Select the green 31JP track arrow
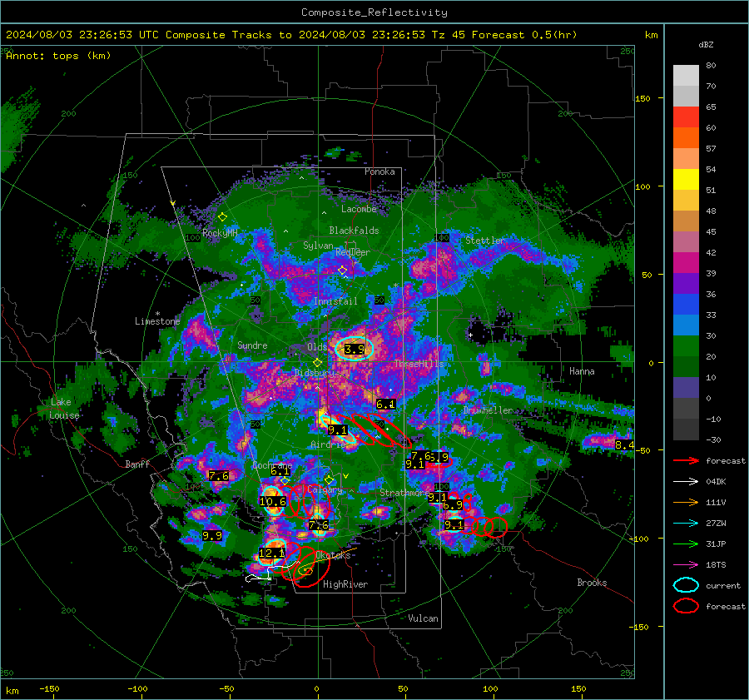Image resolution: width=749 pixels, height=700 pixels. click(x=686, y=544)
